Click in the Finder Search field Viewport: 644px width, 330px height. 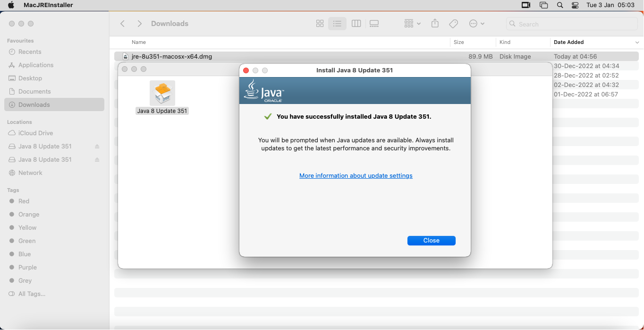point(572,24)
